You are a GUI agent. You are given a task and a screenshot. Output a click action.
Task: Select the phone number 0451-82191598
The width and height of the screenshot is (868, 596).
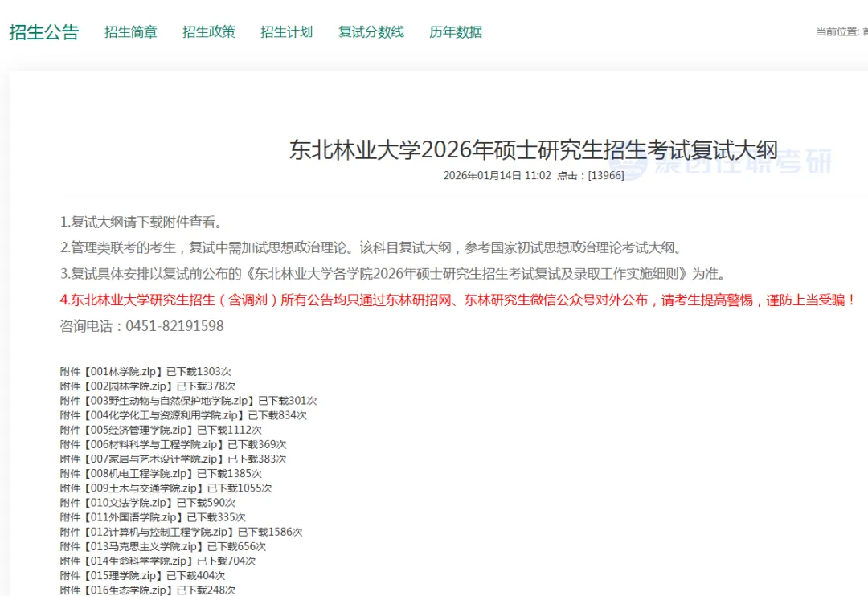175,325
